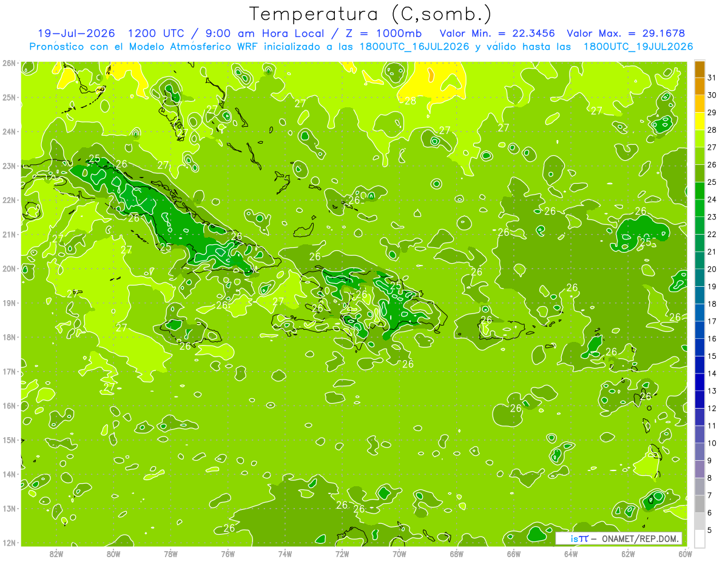Click legend value '29'
The image size is (728, 562).
click(x=712, y=113)
